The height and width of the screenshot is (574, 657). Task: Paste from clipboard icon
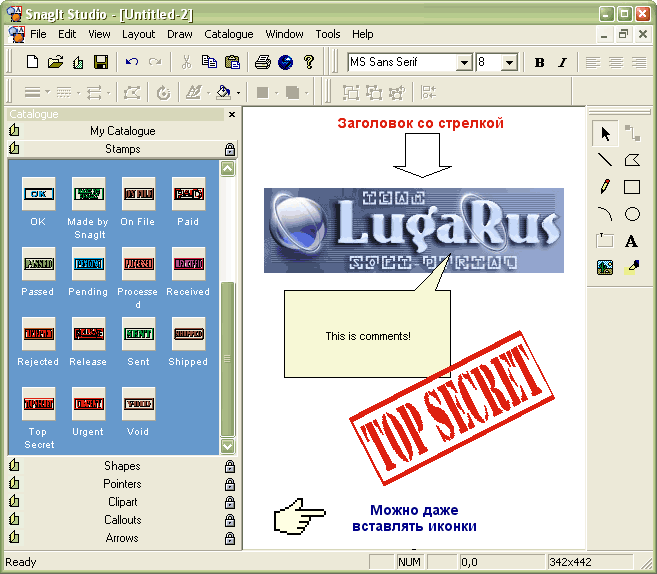tap(232, 62)
